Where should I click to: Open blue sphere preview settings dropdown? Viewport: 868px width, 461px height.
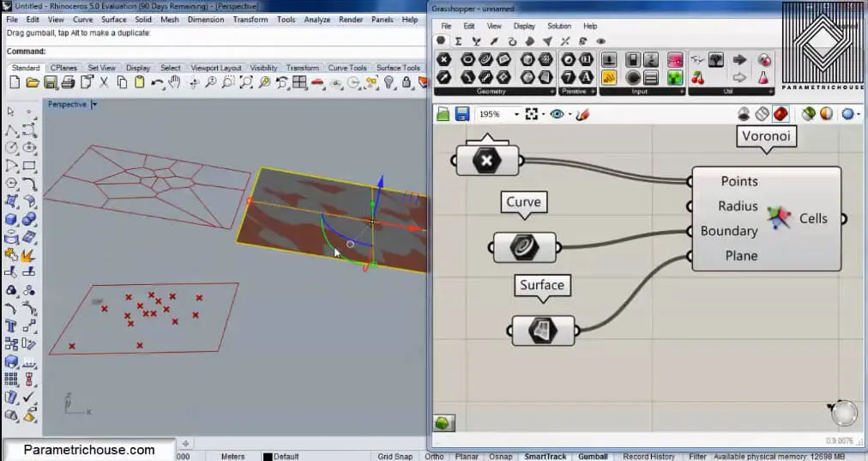(x=858, y=115)
